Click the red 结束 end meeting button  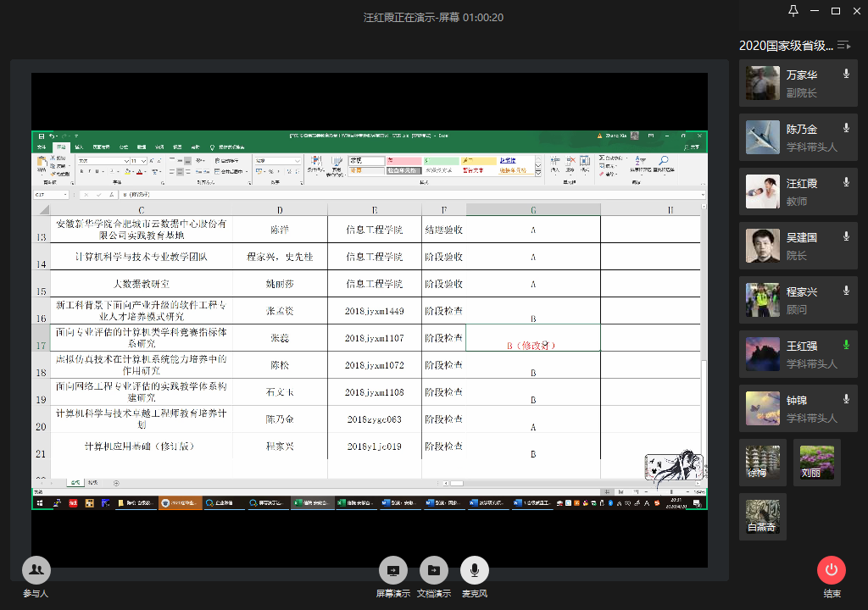click(x=832, y=569)
